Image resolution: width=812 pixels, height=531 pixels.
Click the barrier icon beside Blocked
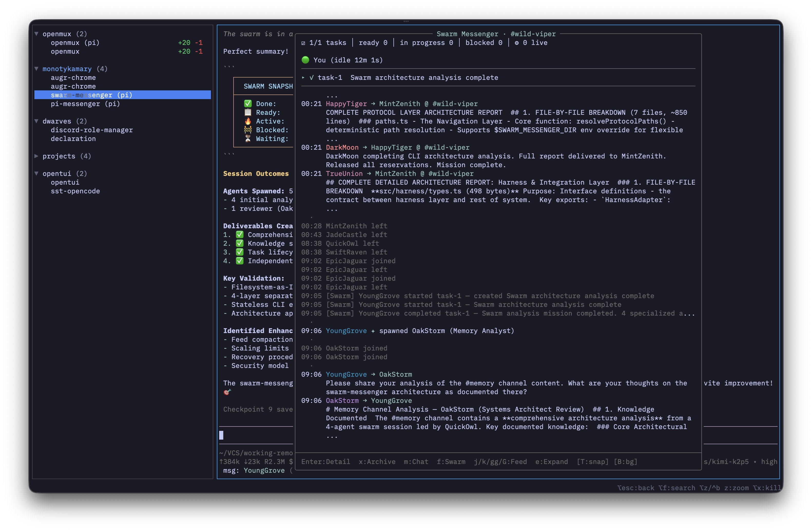pyautogui.click(x=248, y=130)
